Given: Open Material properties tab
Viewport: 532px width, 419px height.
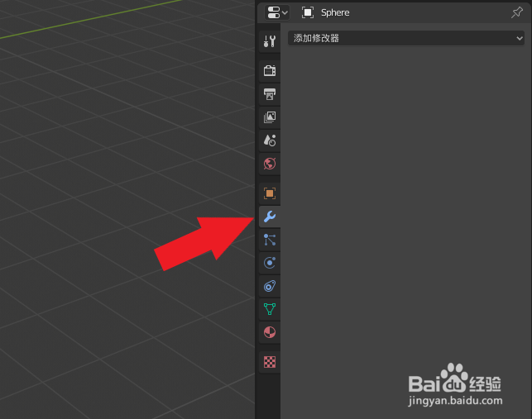Looking at the screenshot, I should click(x=270, y=332).
